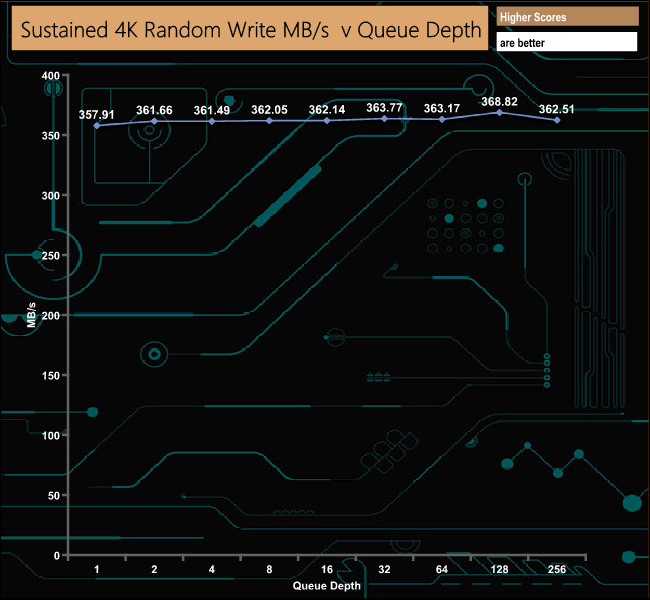Click the 50 tick label on y-axis
This screenshot has width=650, height=600.
tap(52, 495)
